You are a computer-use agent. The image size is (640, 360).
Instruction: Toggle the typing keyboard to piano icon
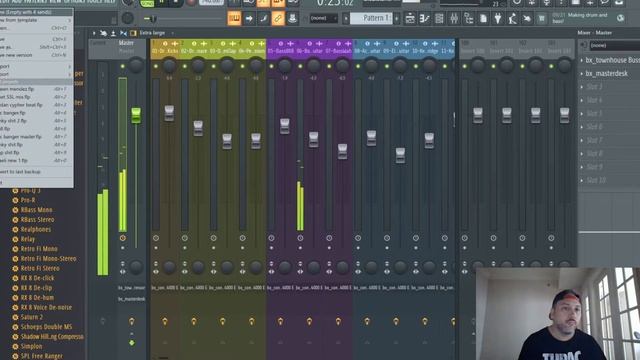(x=234, y=18)
